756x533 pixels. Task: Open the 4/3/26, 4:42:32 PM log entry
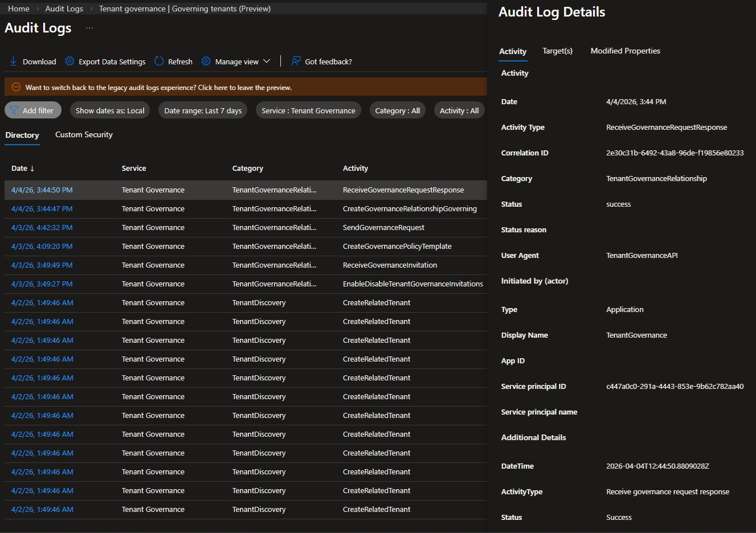(42, 228)
